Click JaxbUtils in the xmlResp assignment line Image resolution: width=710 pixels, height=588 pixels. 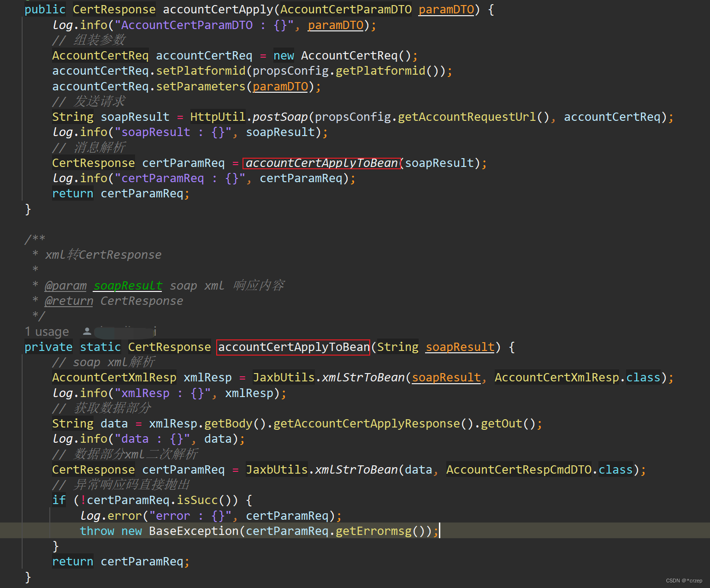click(284, 377)
